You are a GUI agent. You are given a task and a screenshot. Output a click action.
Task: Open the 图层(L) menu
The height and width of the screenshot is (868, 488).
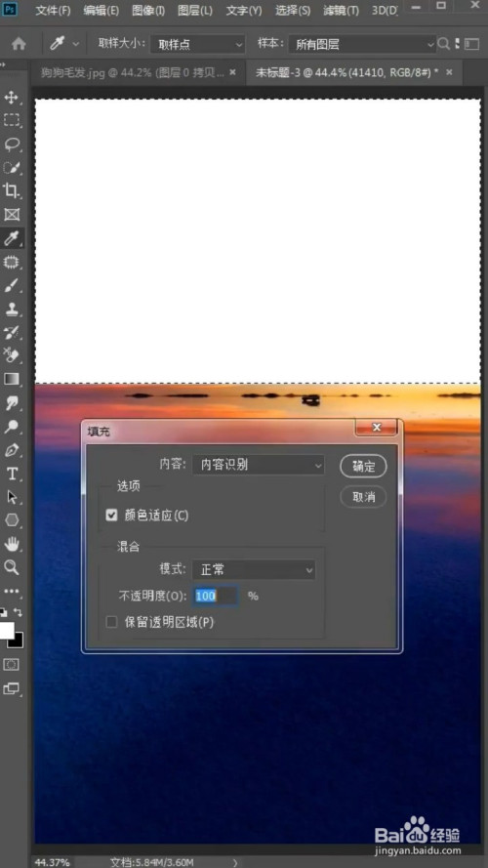[x=195, y=11]
